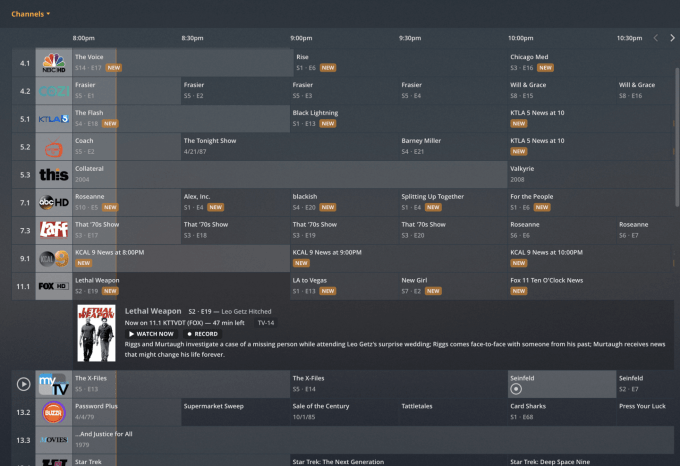Select LA to Vegas S1 E13
Screen dimensions: 680x466
coord(344,286)
